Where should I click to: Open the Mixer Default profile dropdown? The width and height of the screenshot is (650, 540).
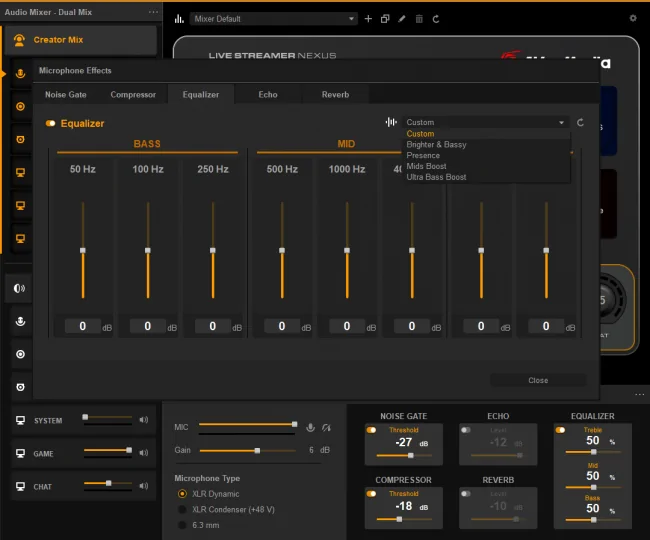coord(274,19)
